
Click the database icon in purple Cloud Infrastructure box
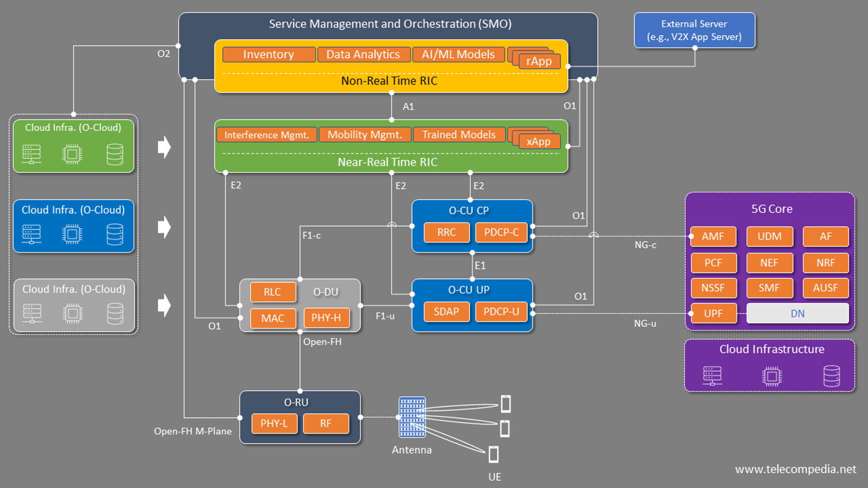pos(831,376)
